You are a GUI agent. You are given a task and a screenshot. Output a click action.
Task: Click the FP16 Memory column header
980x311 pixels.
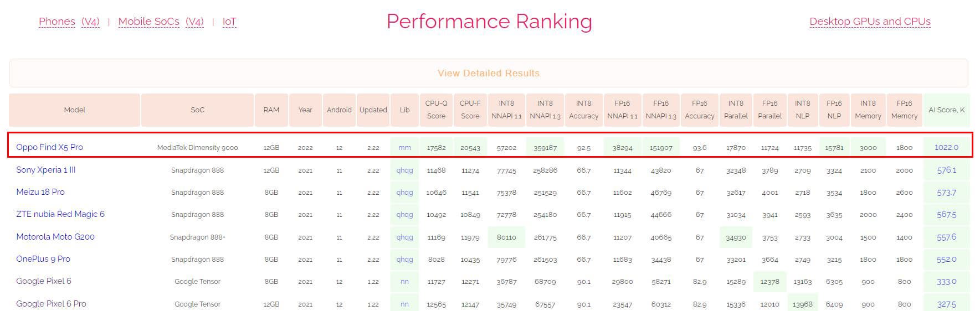point(904,110)
